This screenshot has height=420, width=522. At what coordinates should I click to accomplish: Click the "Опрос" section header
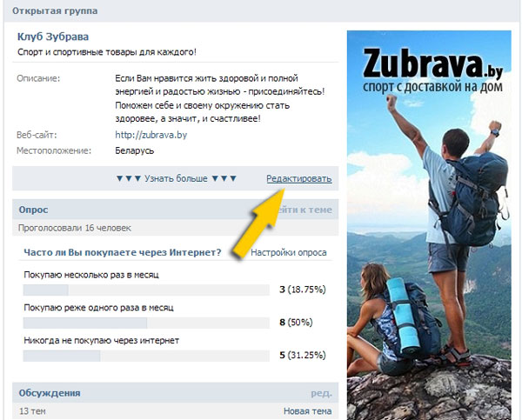[x=34, y=210]
